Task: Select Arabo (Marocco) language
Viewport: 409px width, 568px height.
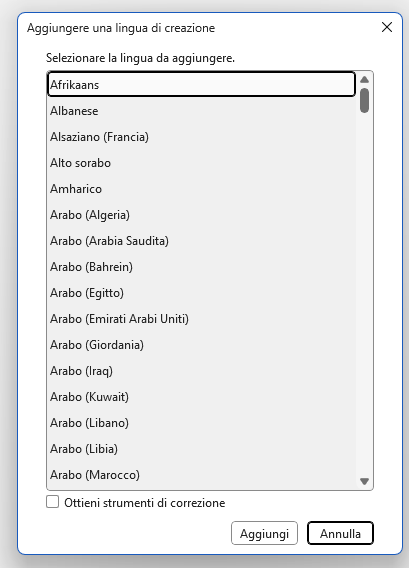Action: pyautogui.click(x=201, y=475)
